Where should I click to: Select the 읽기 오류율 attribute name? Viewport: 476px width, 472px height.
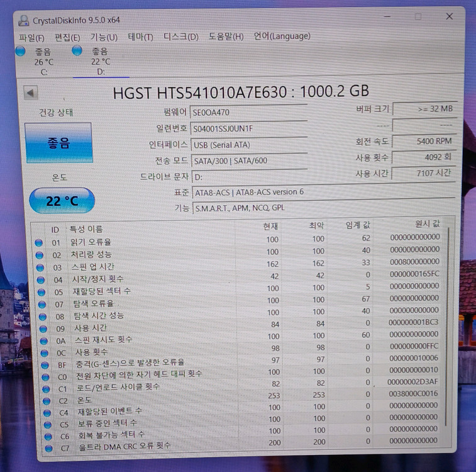91,242
